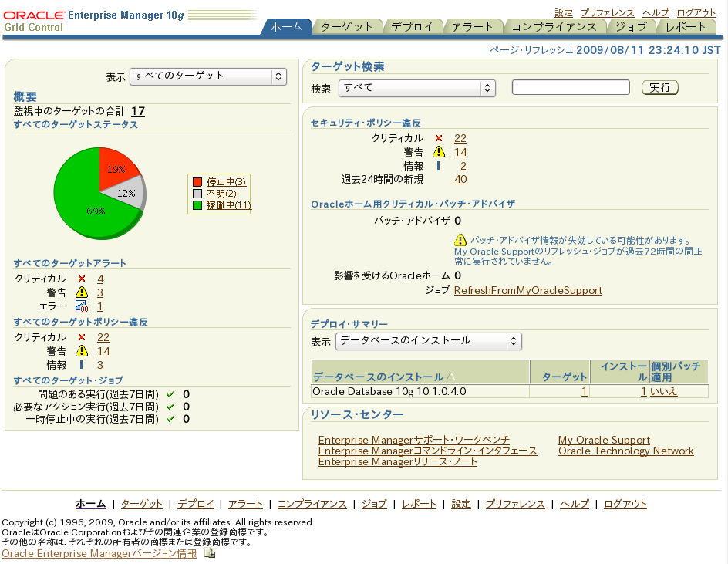The height and width of the screenshot is (564, 728).
Task: Click the monitored targets total 17
Action: 138,111
